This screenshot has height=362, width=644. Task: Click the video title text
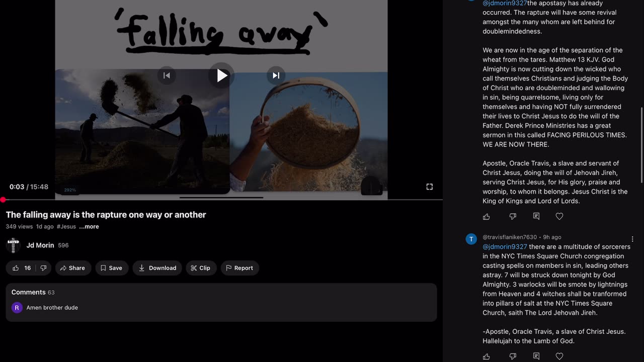click(106, 215)
